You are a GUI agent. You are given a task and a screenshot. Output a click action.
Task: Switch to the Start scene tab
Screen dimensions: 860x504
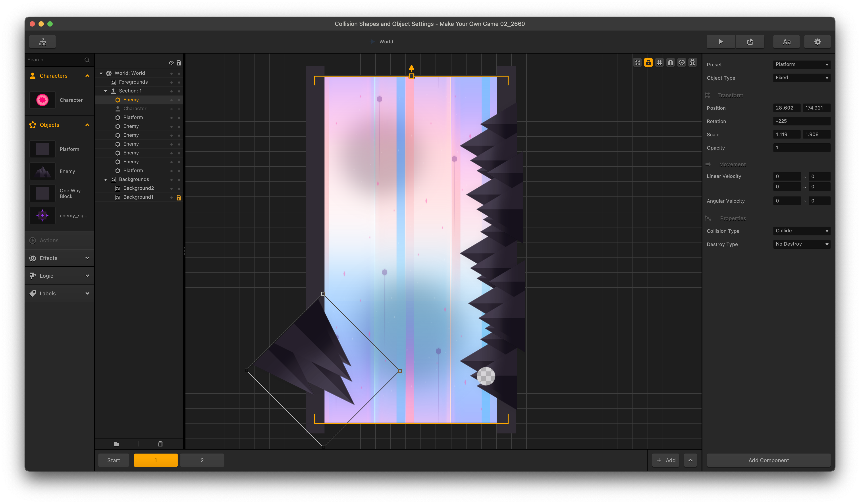[114, 460]
